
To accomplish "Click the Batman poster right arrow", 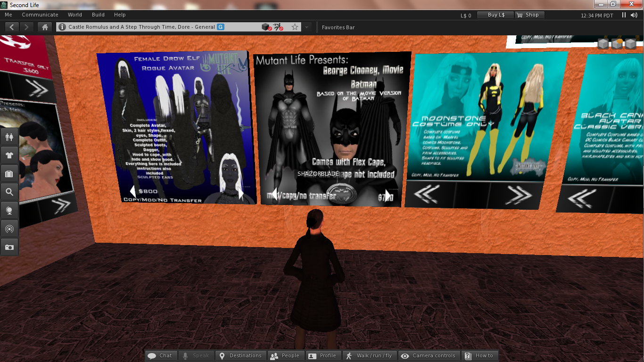I will click(x=387, y=195).
